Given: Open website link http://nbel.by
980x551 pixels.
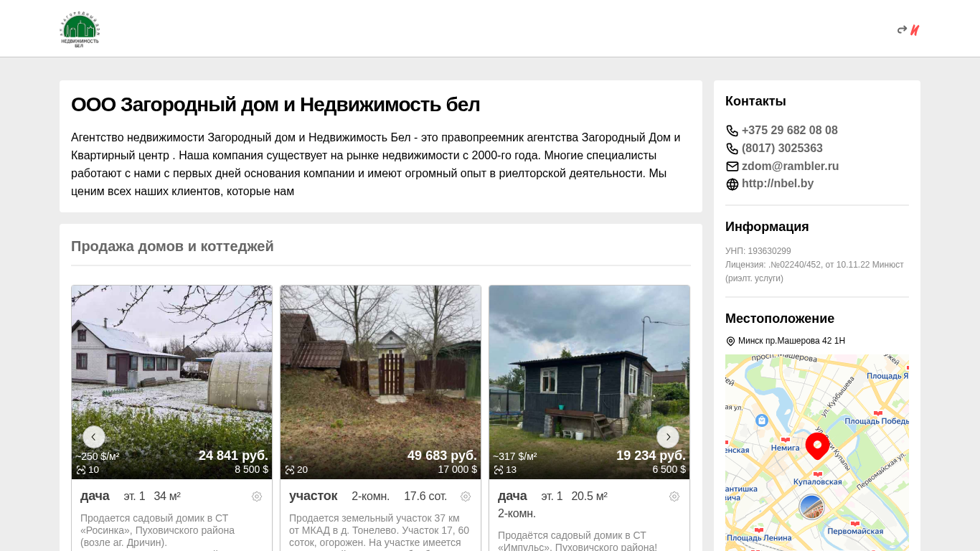Looking at the screenshot, I should (777, 184).
